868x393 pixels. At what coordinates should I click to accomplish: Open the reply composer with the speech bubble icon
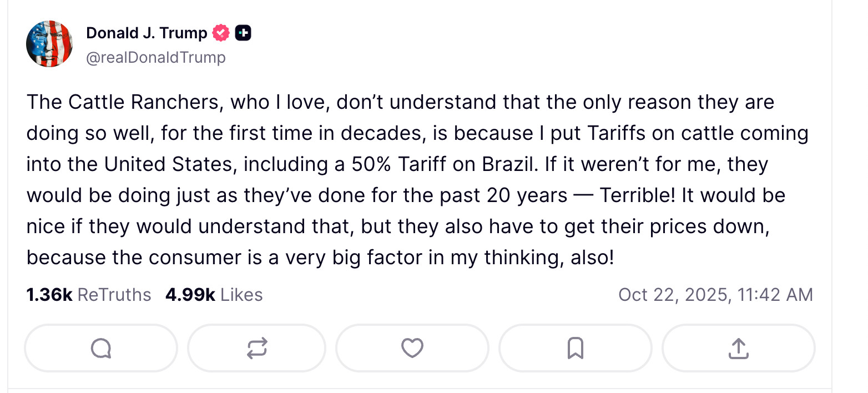pyautogui.click(x=101, y=348)
